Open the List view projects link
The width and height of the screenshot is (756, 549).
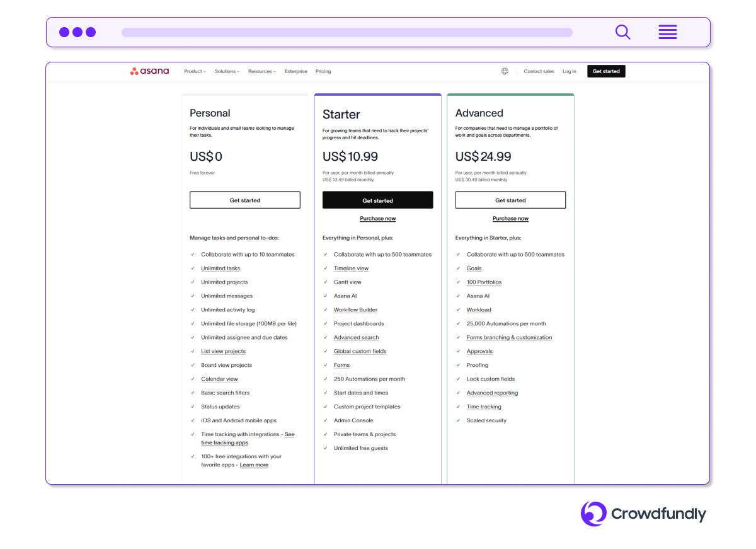223,352
